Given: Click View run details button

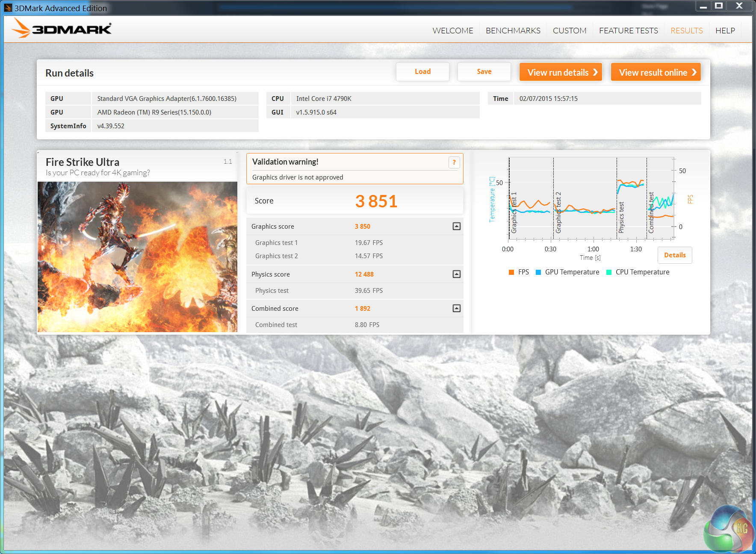Looking at the screenshot, I should 561,72.
